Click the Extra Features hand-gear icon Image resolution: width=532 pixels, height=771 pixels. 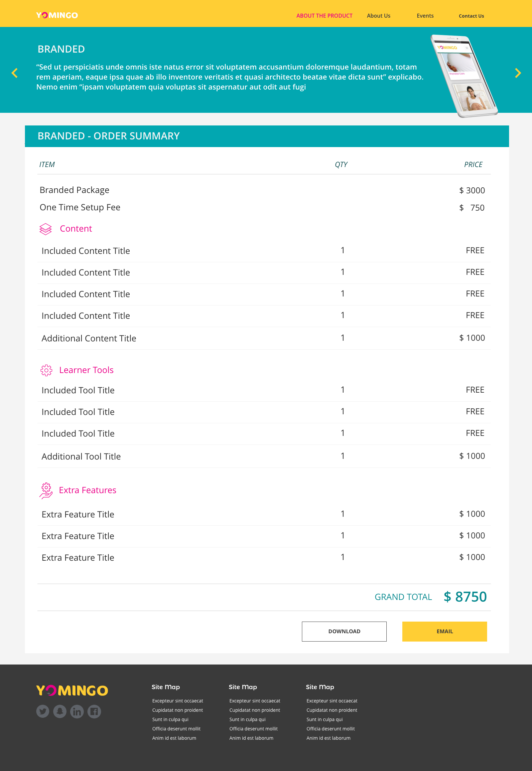point(46,490)
